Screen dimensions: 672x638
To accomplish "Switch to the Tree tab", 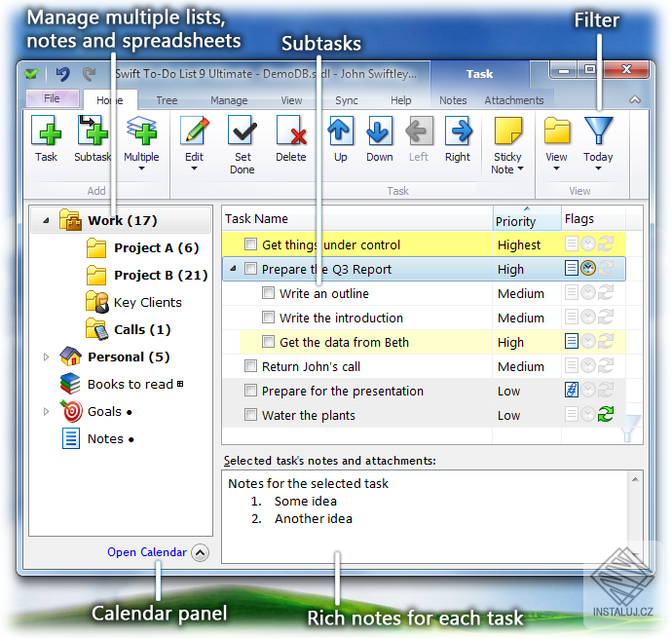I will (x=167, y=100).
